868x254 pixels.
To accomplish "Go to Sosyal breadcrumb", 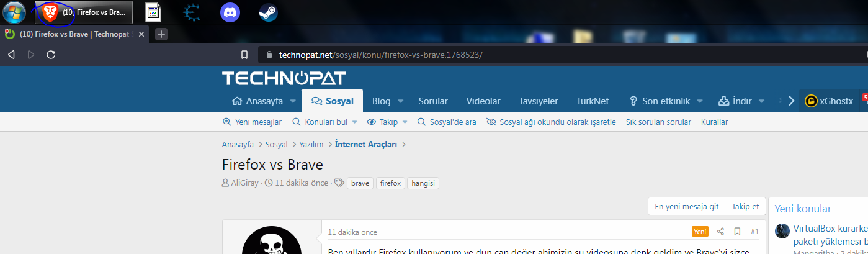I will point(276,144).
